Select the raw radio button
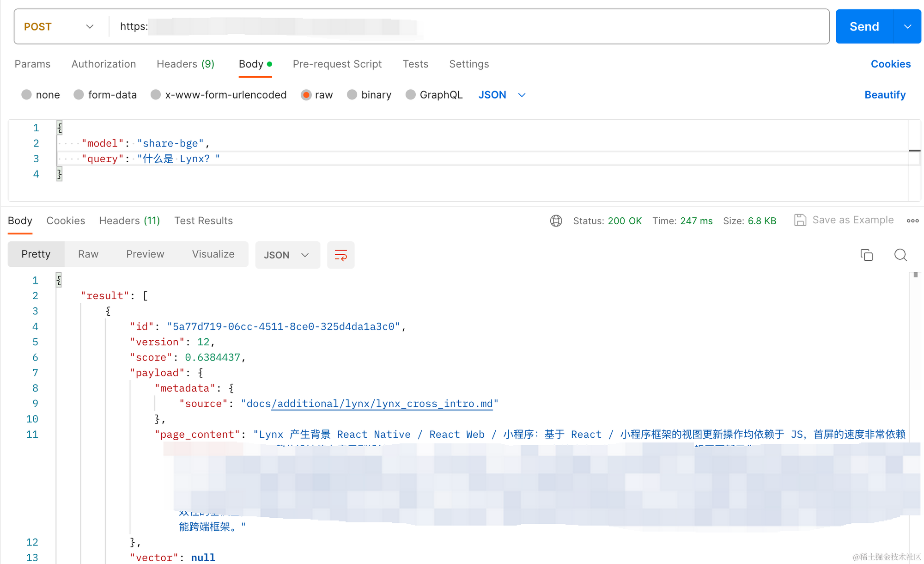The width and height of the screenshot is (924, 564). click(x=307, y=95)
